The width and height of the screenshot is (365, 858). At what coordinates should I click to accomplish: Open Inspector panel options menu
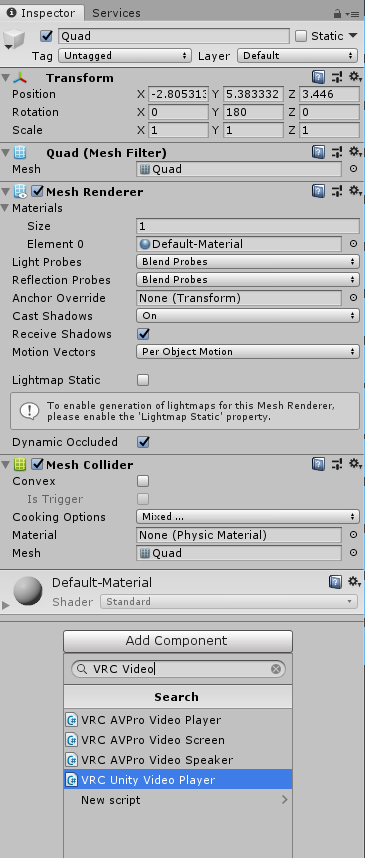352,14
